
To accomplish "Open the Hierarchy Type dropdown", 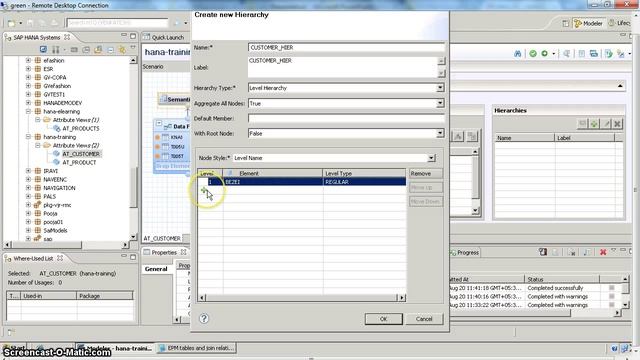I will point(440,88).
